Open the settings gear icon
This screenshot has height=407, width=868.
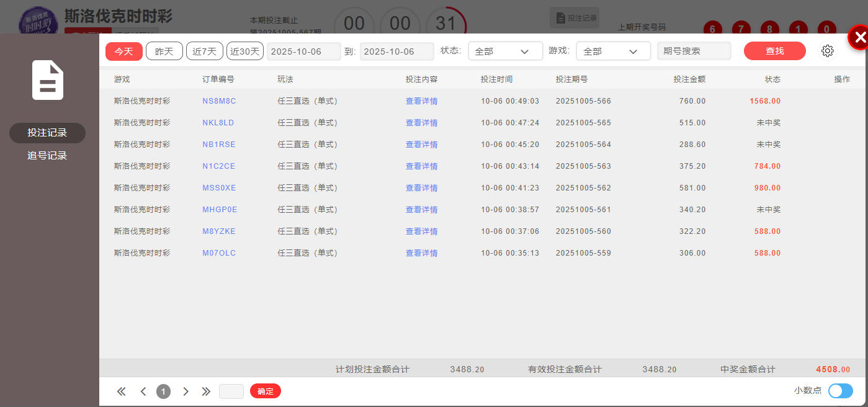click(x=827, y=51)
